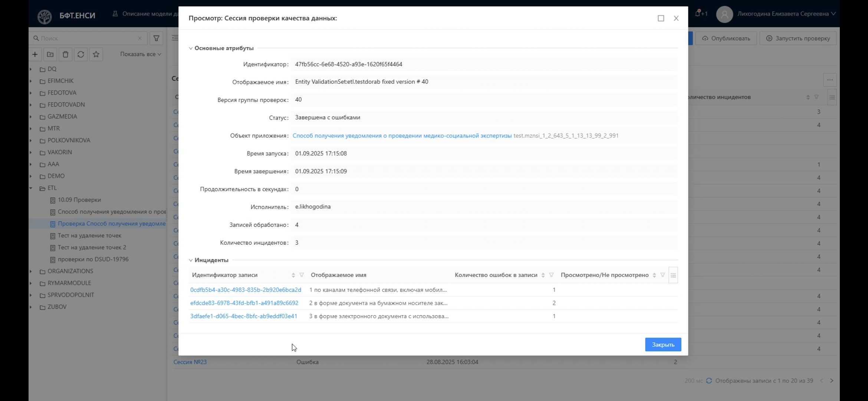Collapse the Основные атрибуты section
868x401 pixels.
coord(191,48)
